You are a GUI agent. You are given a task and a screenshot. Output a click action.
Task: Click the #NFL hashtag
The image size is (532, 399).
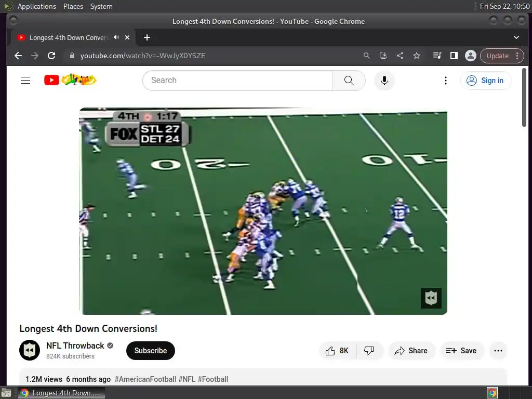pyautogui.click(x=187, y=379)
